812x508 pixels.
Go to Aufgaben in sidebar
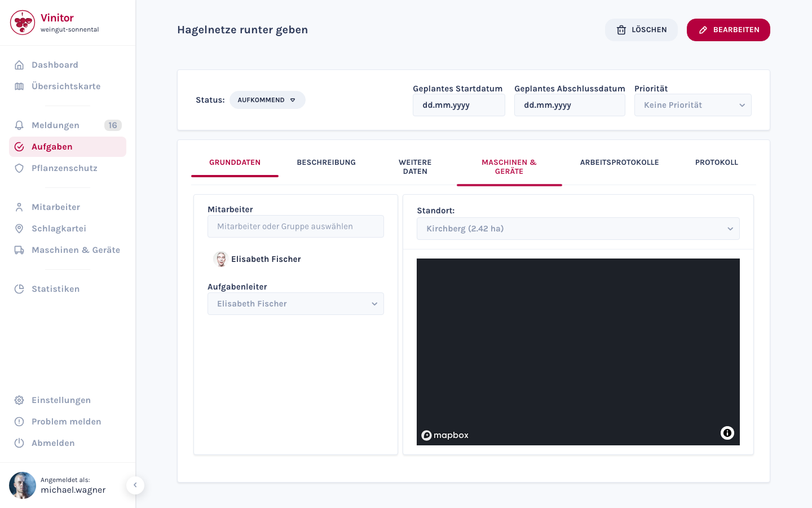68,147
